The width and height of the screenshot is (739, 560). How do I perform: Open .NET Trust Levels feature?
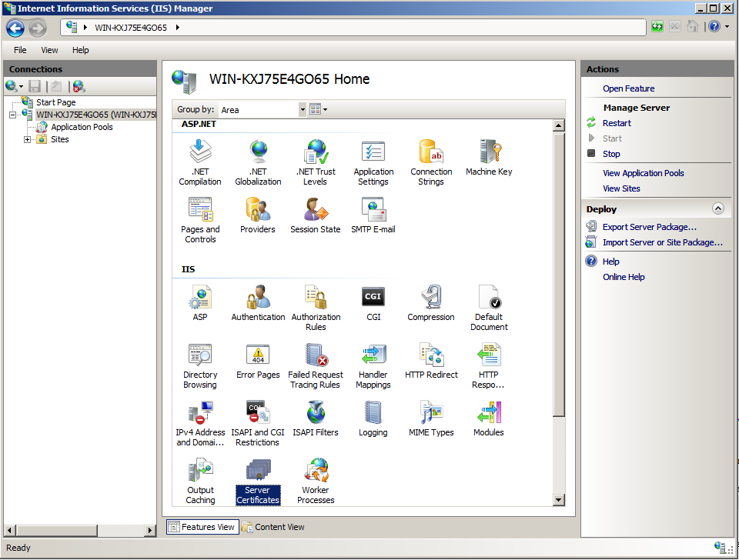[x=316, y=162]
